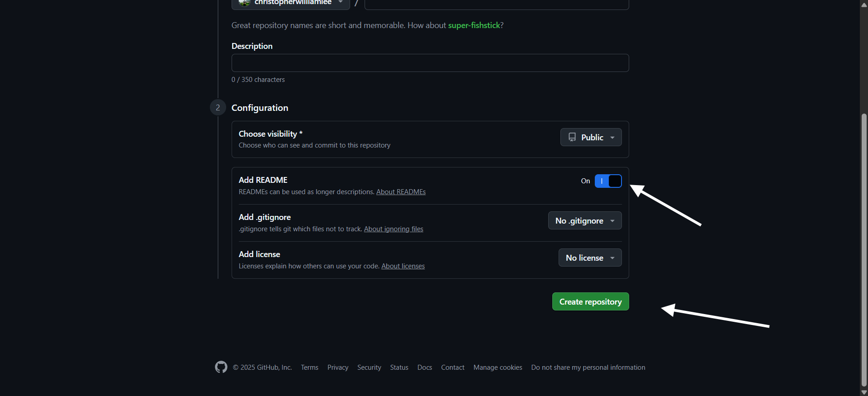Open the About licenses link

tap(403, 266)
